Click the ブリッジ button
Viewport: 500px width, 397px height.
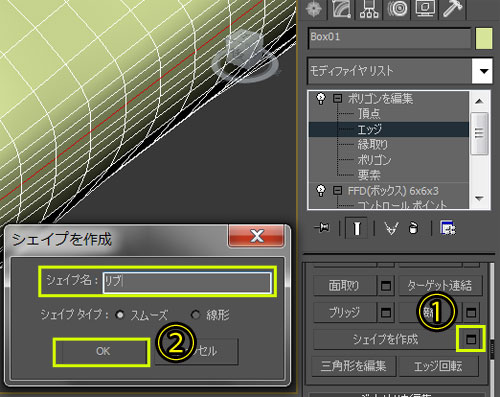[345, 312]
